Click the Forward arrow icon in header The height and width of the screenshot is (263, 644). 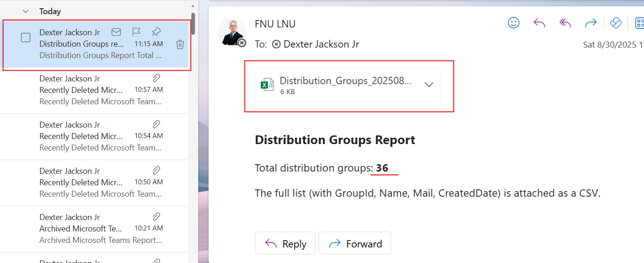coord(591,23)
